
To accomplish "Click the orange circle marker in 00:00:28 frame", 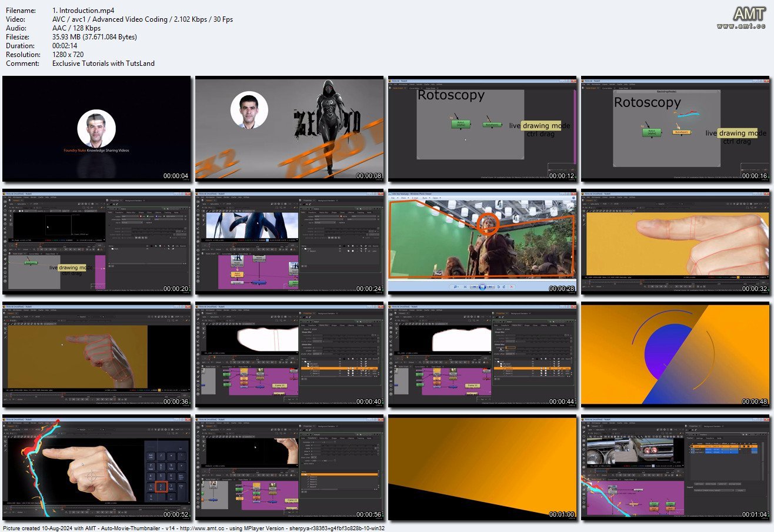I will [488, 223].
